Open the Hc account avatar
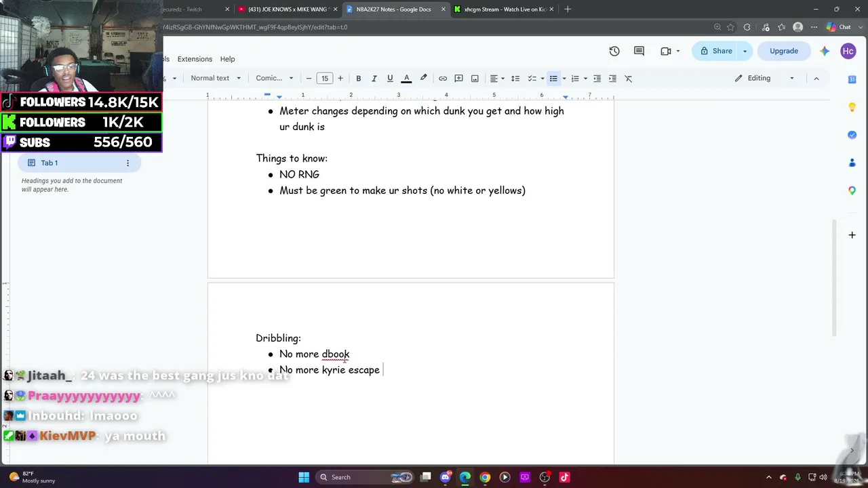The height and width of the screenshot is (488, 868). click(848, 51)
